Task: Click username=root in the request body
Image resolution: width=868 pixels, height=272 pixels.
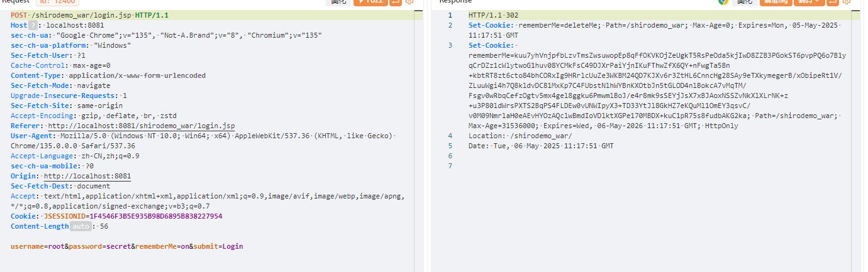Action: point(38,246)
